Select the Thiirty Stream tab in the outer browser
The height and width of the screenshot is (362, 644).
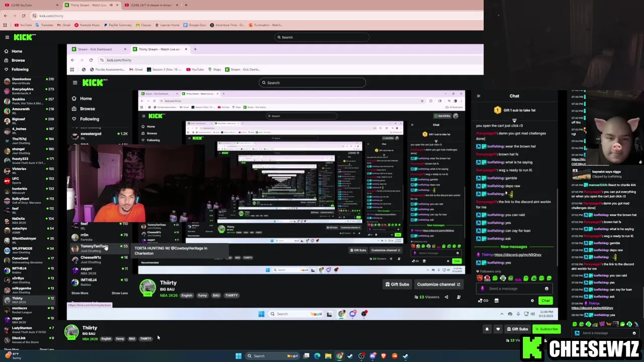click(x=91, y=5)
